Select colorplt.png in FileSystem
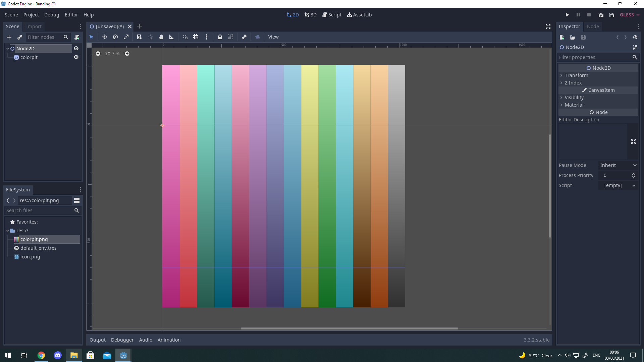Image resolution: width=644 pixels, height=362 pixels. coord(47,239)
